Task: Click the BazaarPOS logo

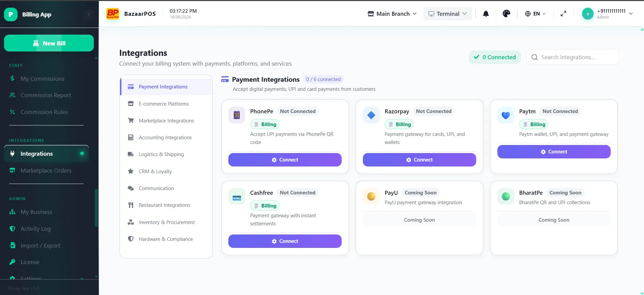Action: 113,14
